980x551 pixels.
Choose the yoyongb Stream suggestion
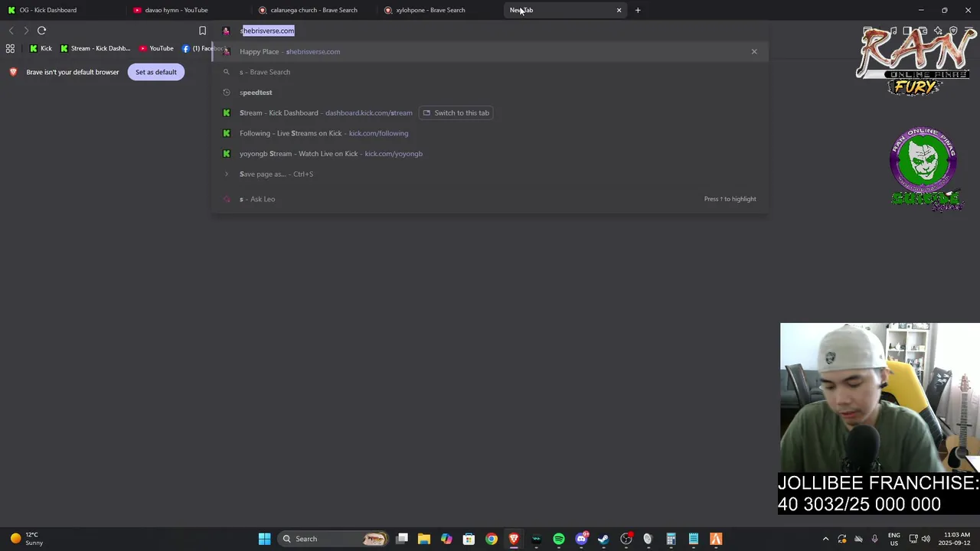[x=490, y=154]
